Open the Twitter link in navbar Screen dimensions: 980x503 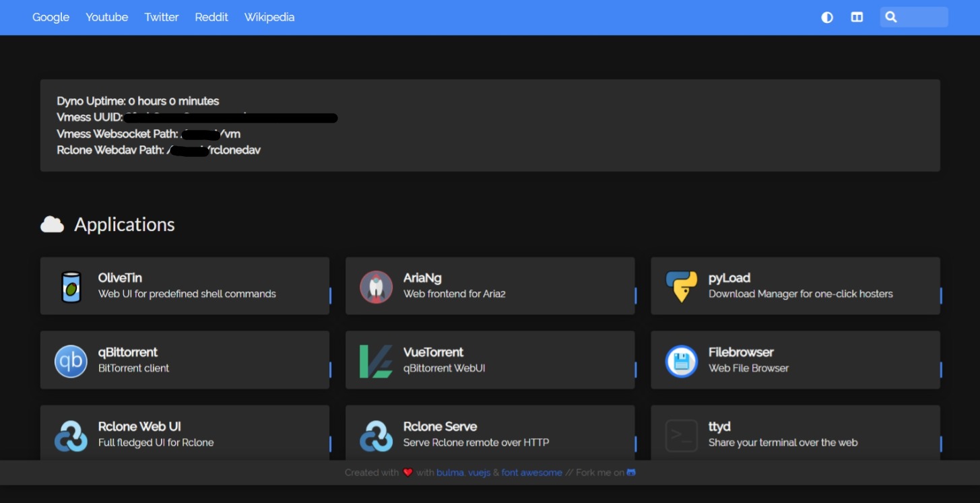[162, 18]
